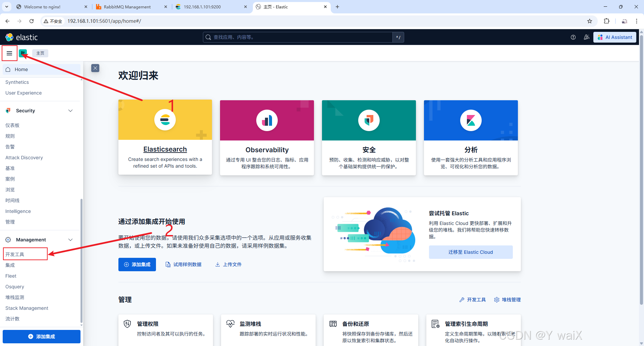Click the Elasticsearch round logo icon
The width and height of the screenshot is (644, 346).
165,120
